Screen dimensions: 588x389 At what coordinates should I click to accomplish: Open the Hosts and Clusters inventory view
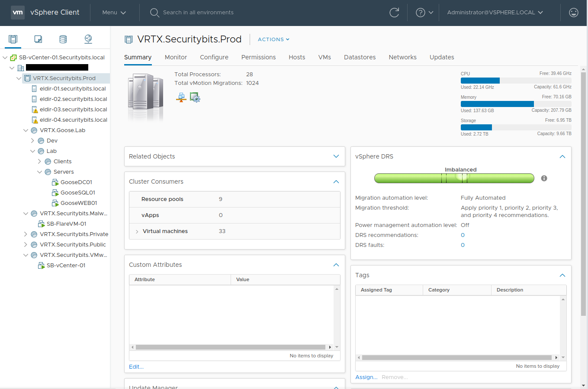point(13,39)
